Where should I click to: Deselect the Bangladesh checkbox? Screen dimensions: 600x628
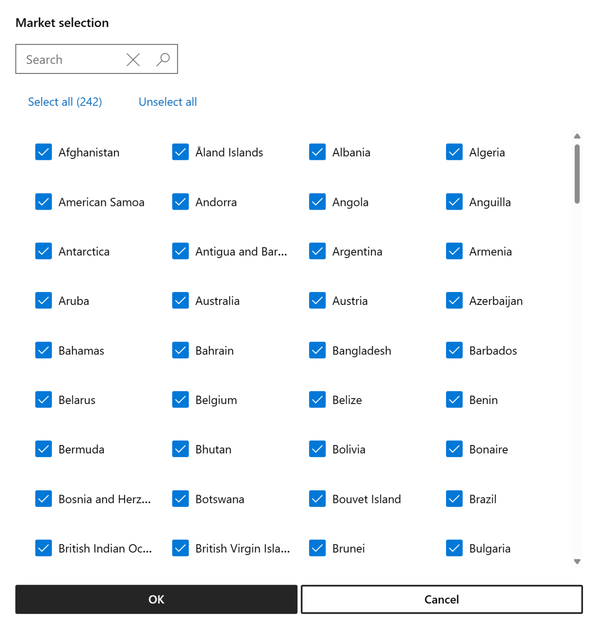click(317, 350)
